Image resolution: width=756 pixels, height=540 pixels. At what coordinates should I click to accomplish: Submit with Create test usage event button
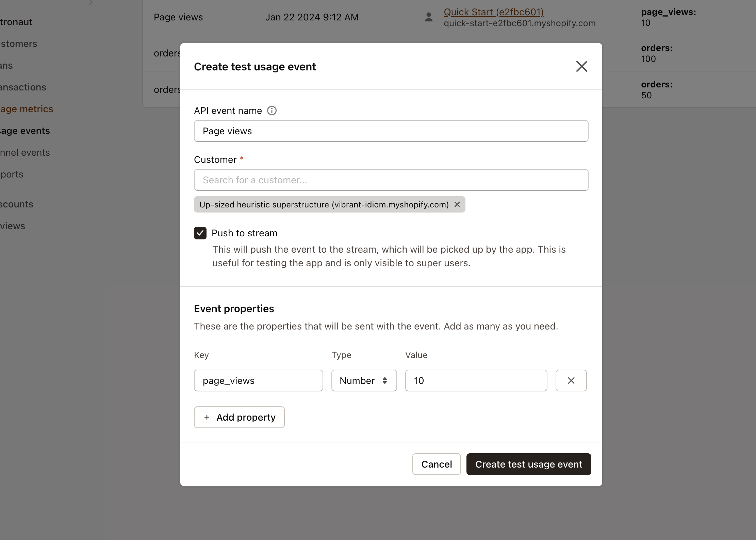528,464
